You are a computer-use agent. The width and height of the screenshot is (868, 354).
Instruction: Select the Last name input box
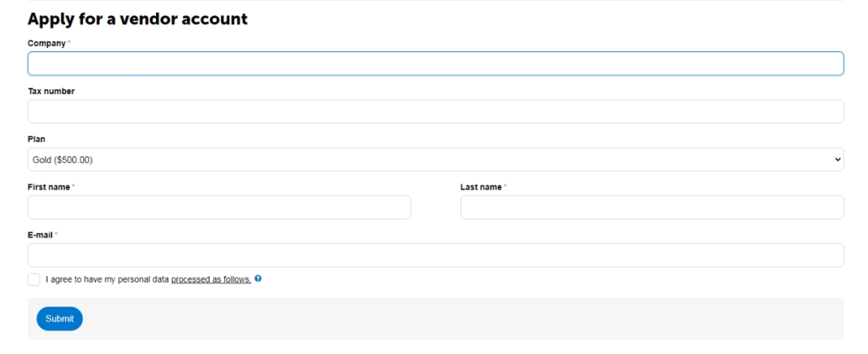(651, 208)
